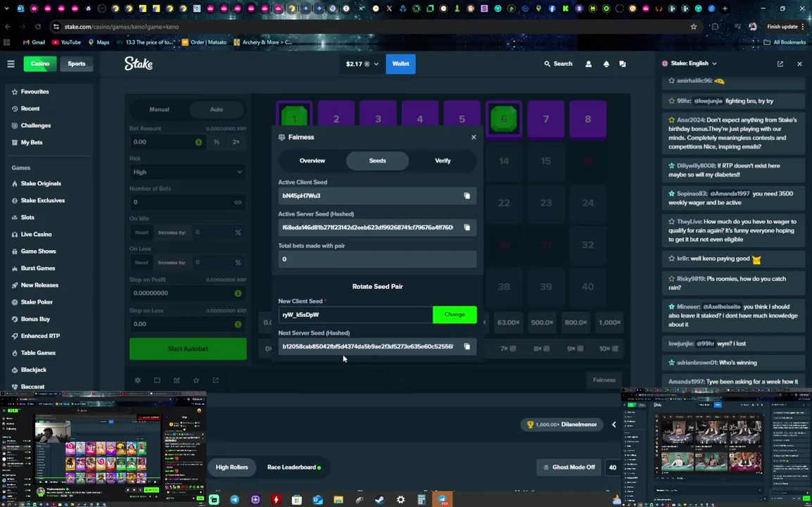Focus the Bet Amount input
This screenshot has width=812, height=507.
coord(167,142)
